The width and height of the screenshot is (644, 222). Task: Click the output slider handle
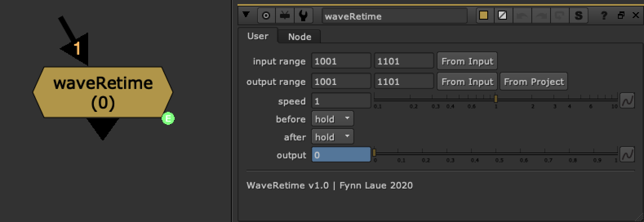point(374,153)
